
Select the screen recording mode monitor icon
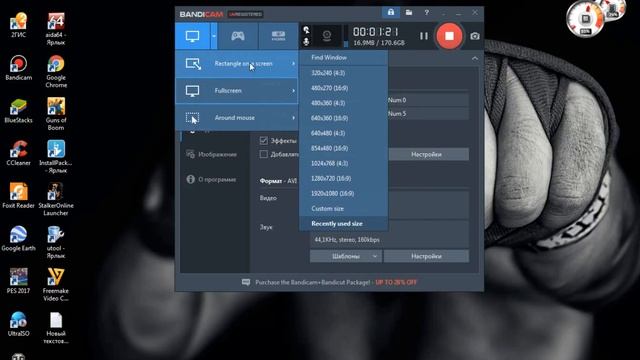[x=192, y=36]
